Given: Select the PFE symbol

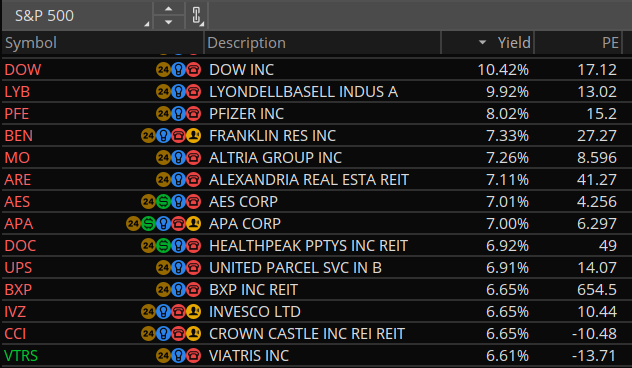Looking at the screenshot, I should pos(17,114).
